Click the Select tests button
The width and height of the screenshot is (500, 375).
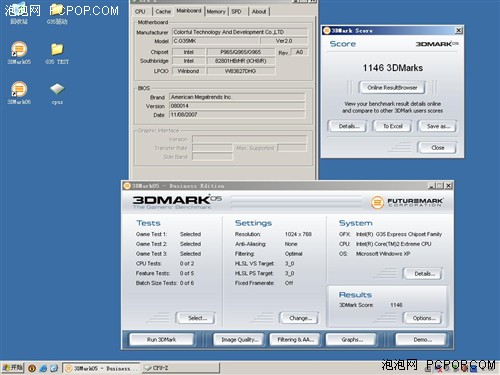click(197, 318)
